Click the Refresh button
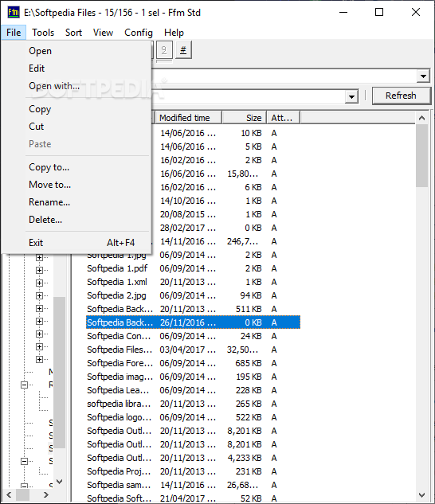 (x=402, y=96)
